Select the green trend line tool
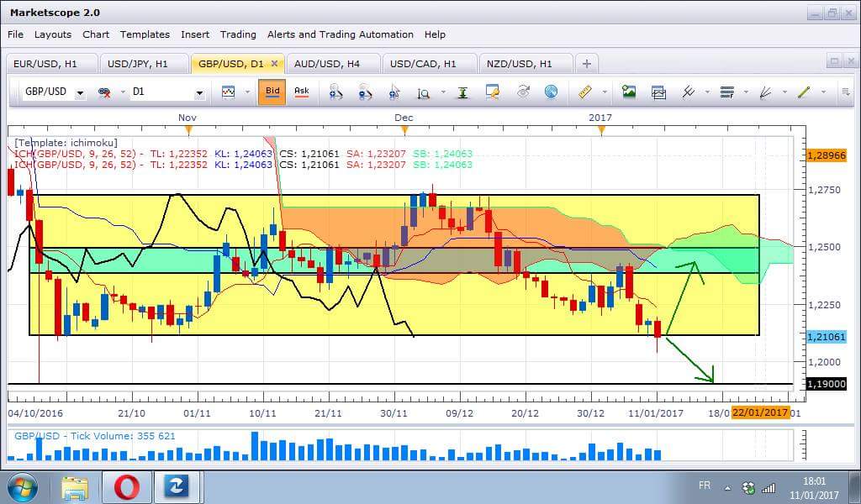This screenshot has height=504, width=861. click(x=804, y=92)
